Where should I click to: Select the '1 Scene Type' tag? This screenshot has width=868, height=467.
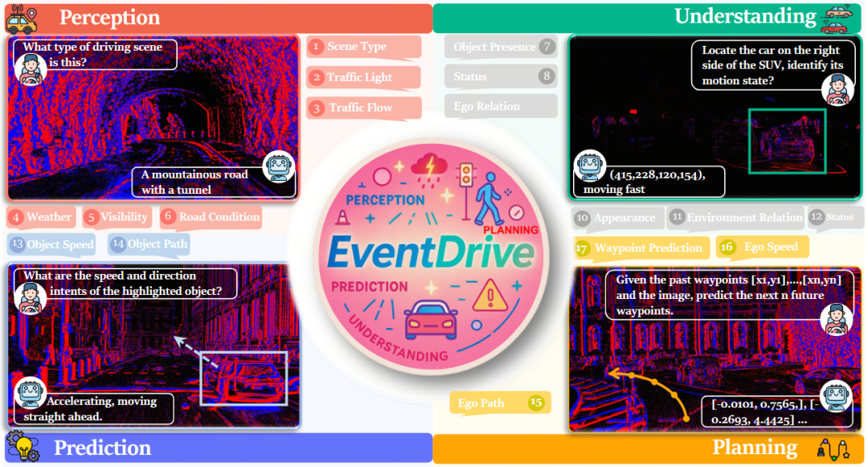pyautogui.click(x=364, y=47)
